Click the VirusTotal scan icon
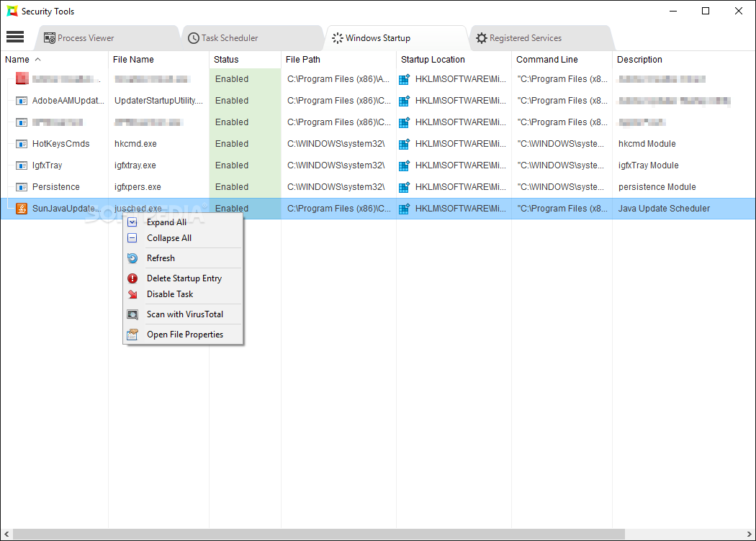 pyautogui.click(x=132, y=314)
